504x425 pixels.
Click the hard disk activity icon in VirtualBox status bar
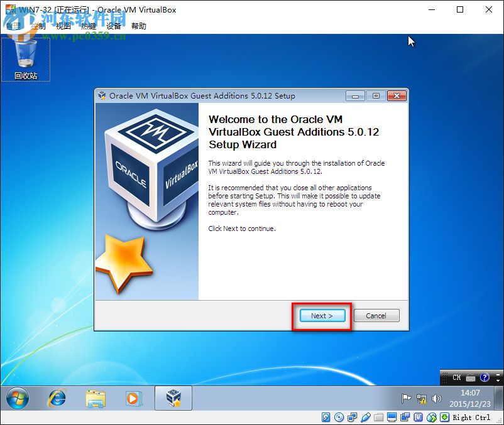[x=324, y=417]
